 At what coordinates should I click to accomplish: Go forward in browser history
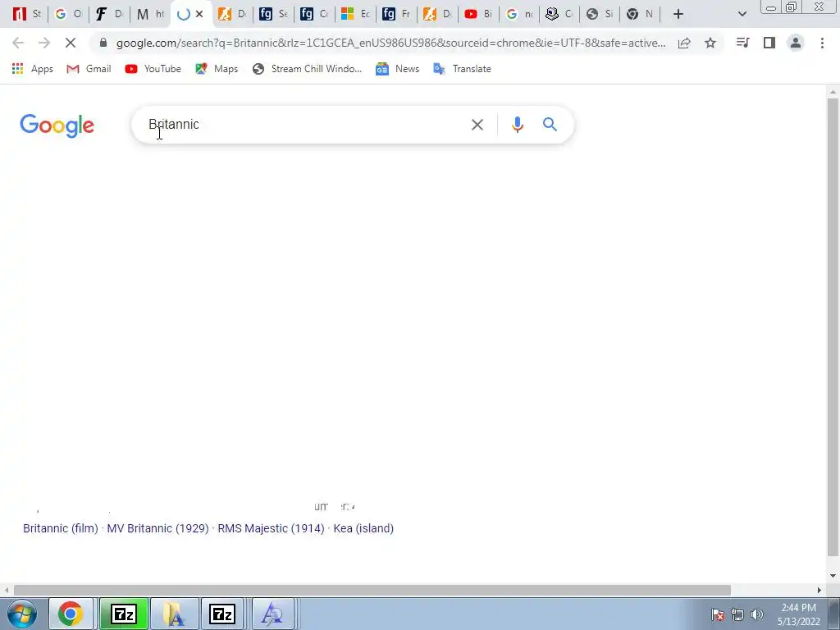coord(44,43)
